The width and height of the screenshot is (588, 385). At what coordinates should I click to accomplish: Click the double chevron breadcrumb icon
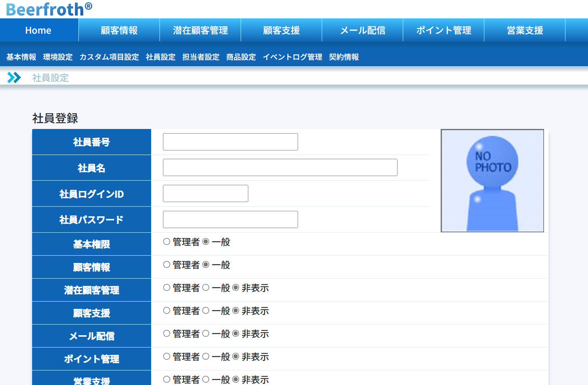pyautogui.click(x=14, y=78)
